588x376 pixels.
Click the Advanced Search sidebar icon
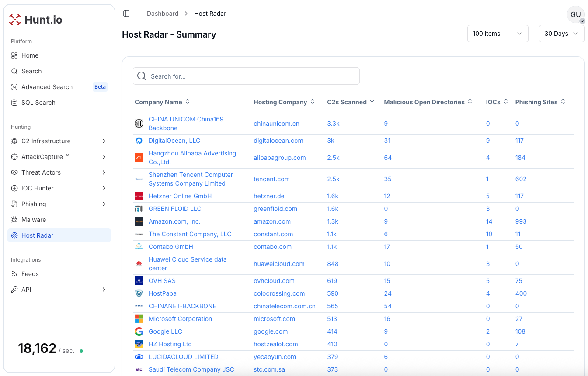(14, 87)
